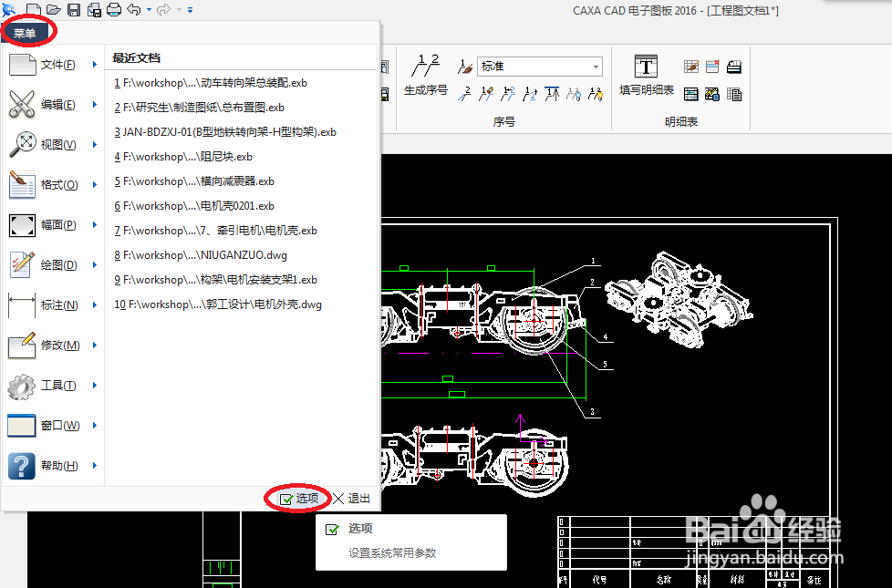Expand the submenu arrow next to 格式(O)
892x588 pixels.
coord(95,185)
